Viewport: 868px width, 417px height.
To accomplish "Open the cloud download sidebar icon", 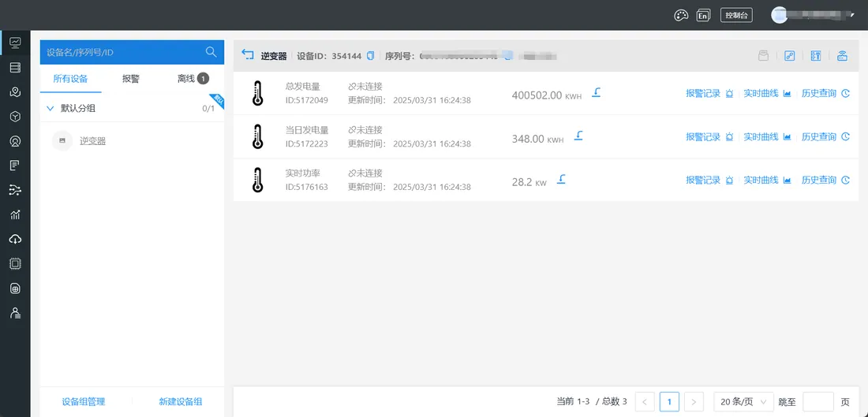I will pos(15,239).
